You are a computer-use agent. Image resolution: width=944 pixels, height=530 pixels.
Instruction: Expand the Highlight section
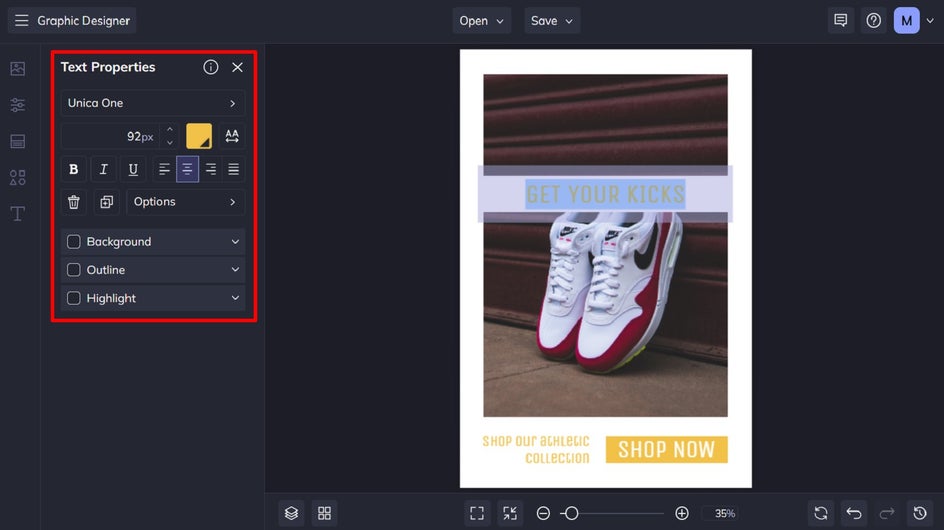tap(235, 298)
